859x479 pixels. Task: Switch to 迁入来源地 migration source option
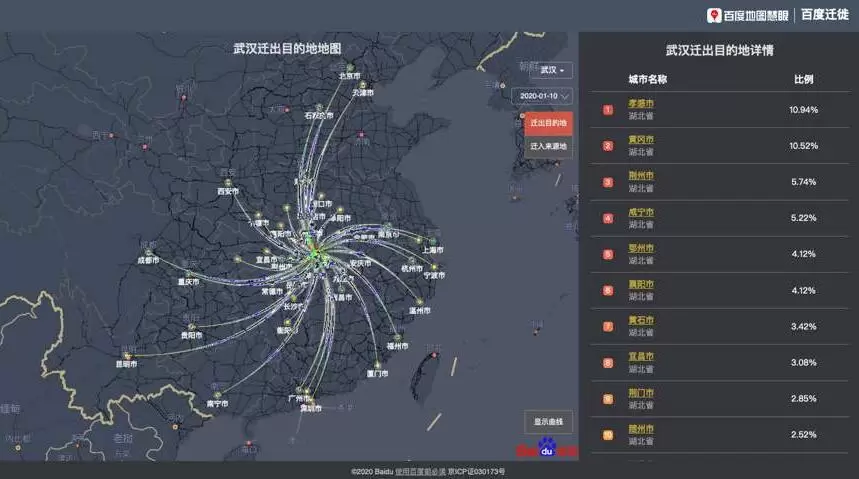pyautogui.click(x=548, y=146)
